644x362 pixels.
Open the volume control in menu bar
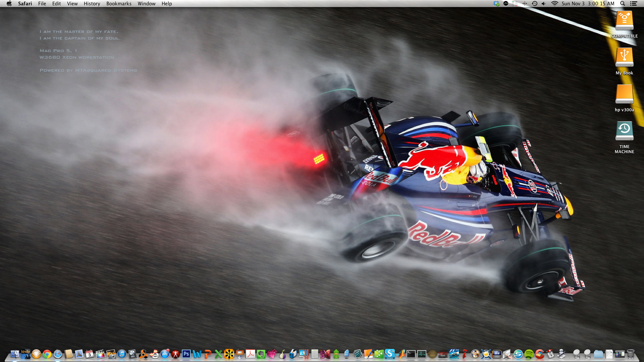[x=544, y=4]
